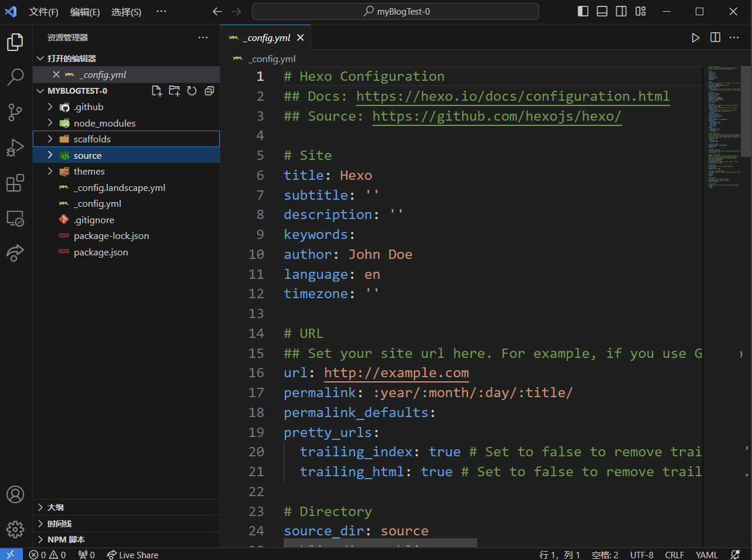Run the file with the play icon
The height and width of the screenshot is (560, 752).
[x=696, y=37]
